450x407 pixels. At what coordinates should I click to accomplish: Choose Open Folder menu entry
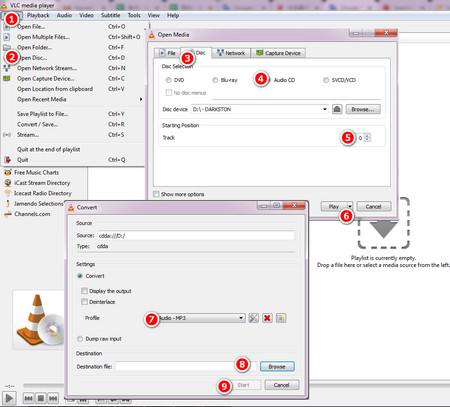pyautogui.click(x=73, y=47)
